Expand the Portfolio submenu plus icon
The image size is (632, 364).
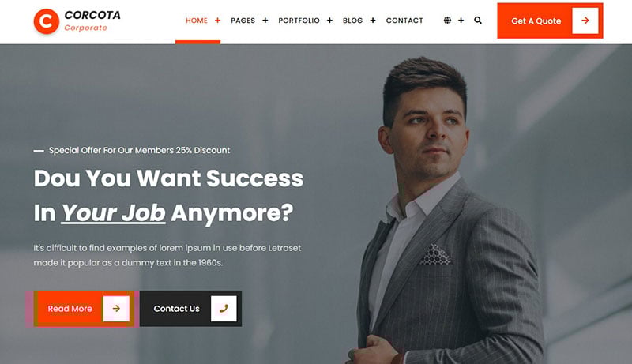pyautogui.click(x=329, y=20)
